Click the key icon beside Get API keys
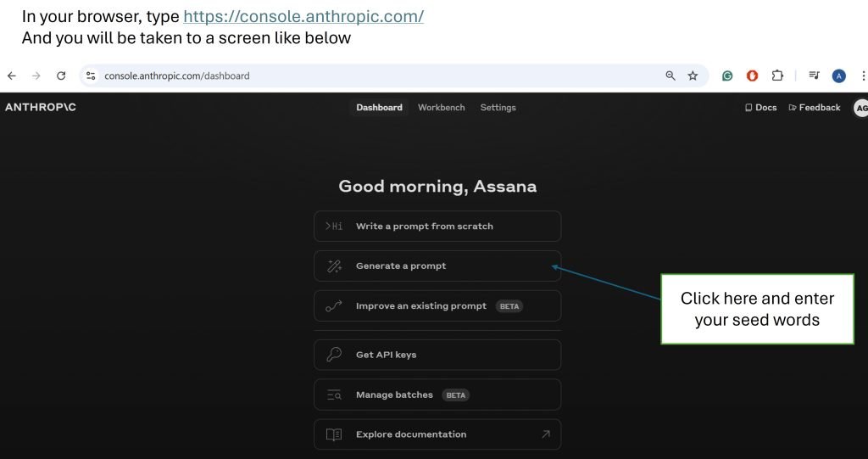The width and height of the screenshot is (868, 459). tap(334, 355)
